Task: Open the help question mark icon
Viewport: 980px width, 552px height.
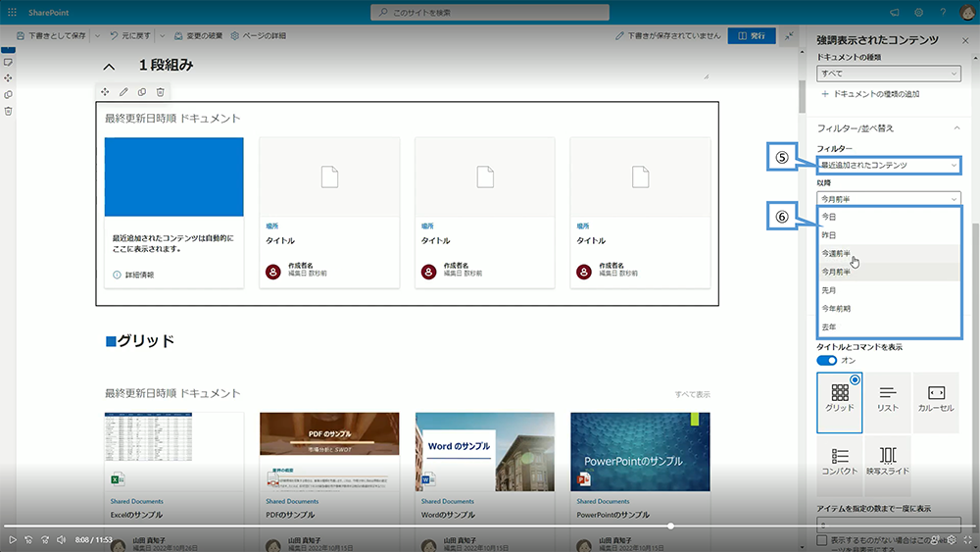Action: pos(943,13)
